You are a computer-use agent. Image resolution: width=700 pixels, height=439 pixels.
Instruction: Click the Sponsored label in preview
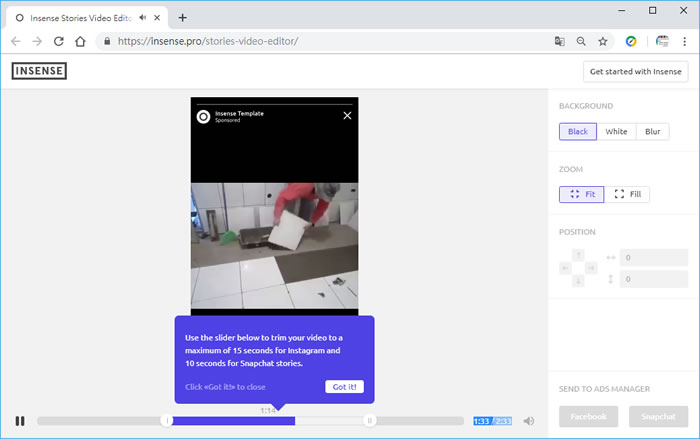[228, 120]
